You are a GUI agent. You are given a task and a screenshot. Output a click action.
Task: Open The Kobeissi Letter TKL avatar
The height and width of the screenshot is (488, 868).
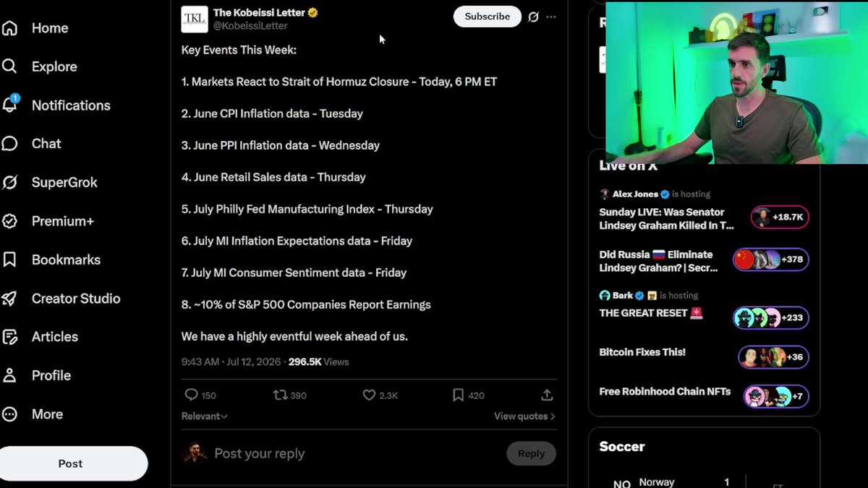[x=195, y=20]
